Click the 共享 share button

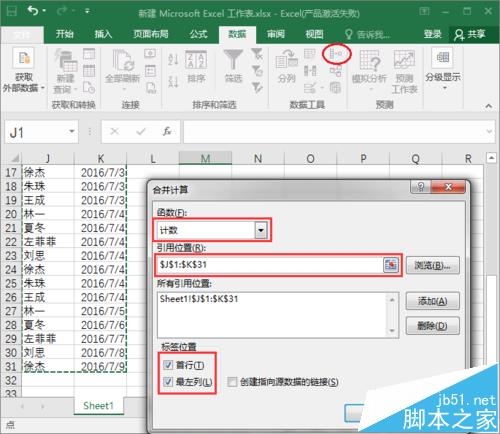coord(470,34)
